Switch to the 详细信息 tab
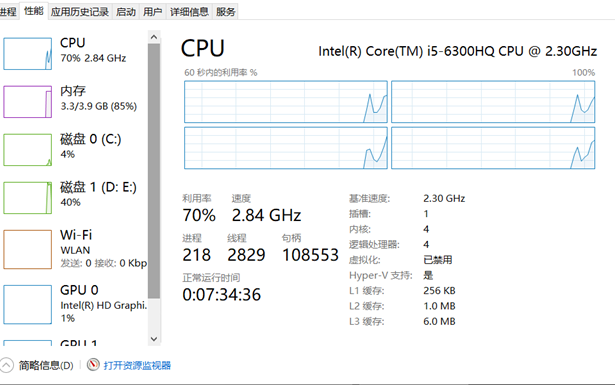The height and width of the screenshot is (385, 615). click(189, 12)
